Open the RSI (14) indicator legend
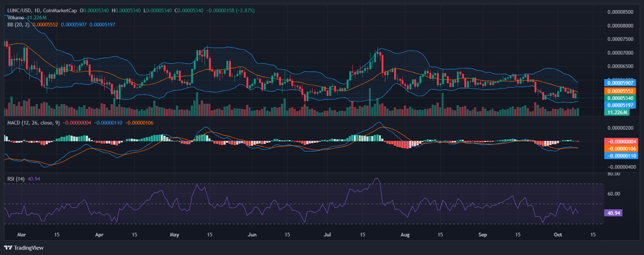Screen dimensions: 644x255 coord(16,179)
